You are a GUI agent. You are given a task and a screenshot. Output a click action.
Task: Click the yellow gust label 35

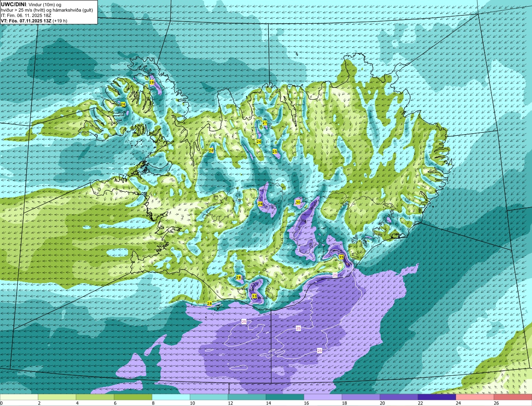[341, 257]
